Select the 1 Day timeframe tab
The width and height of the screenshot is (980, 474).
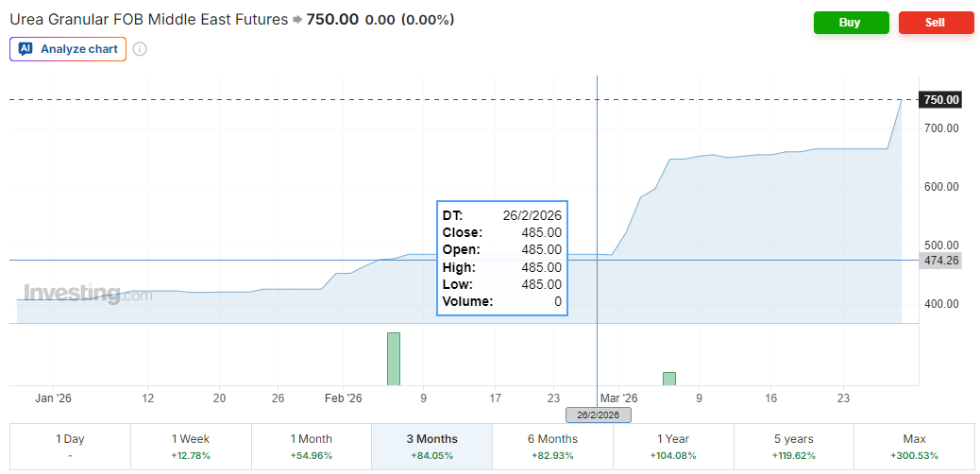(x=70, y=447)
